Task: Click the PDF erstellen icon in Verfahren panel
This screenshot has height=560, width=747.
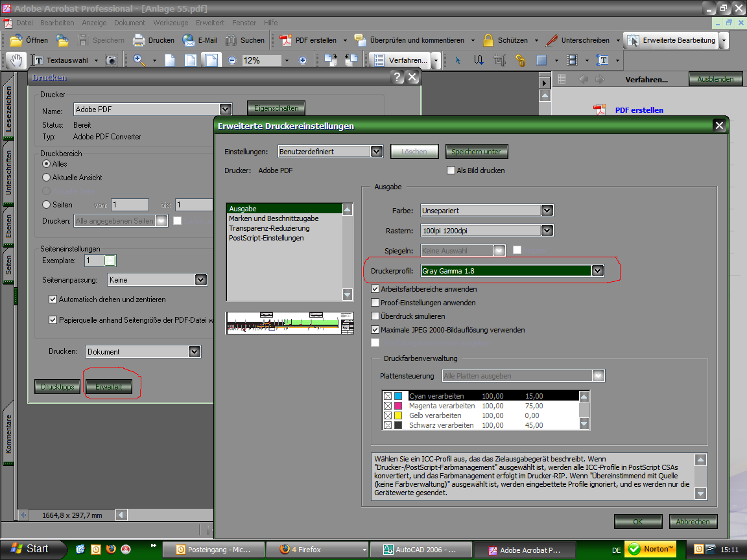Action: point(599,110)
